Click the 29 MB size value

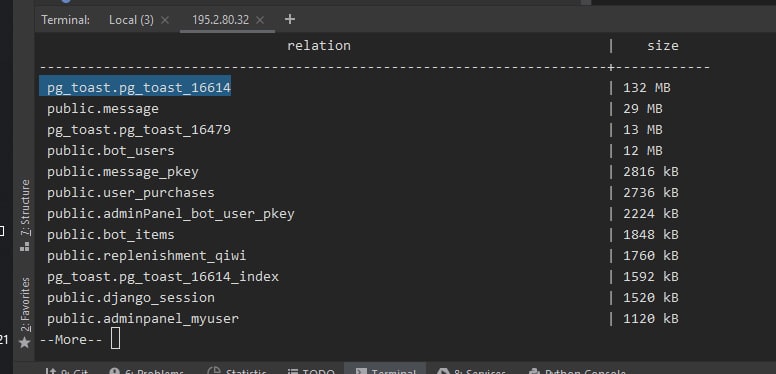coord(643,109)
